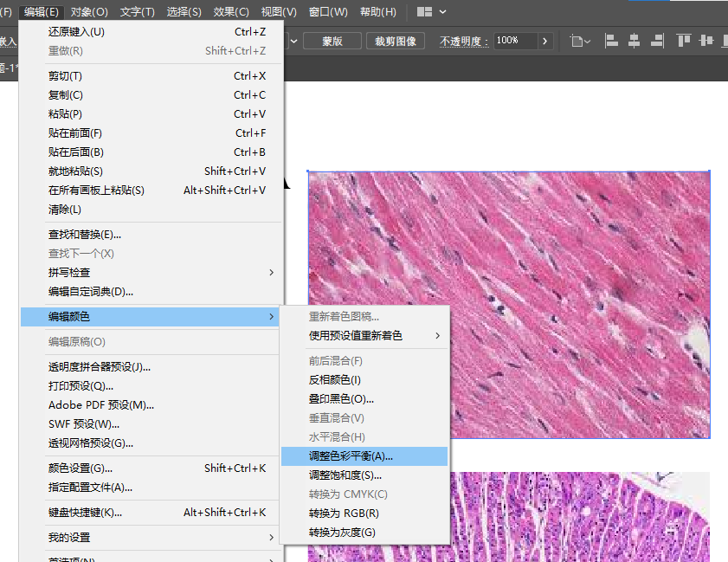Open 指定配置文件(A)... item

[151, 488]
